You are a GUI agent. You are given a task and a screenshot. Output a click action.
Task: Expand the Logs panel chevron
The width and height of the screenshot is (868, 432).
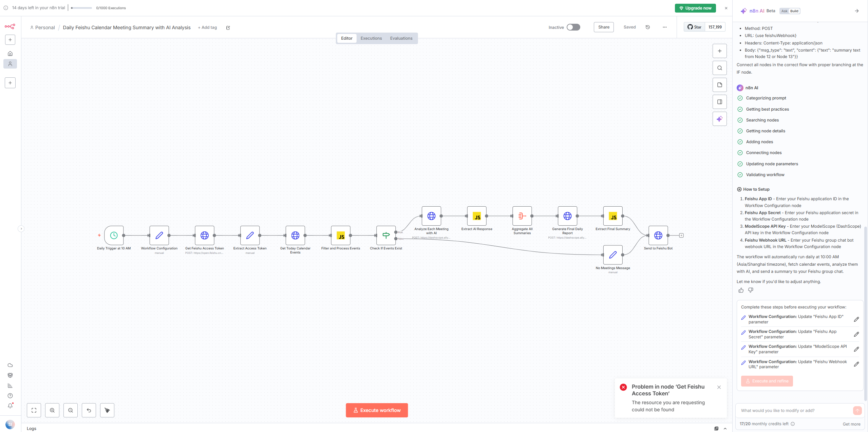tap(725, 429)
